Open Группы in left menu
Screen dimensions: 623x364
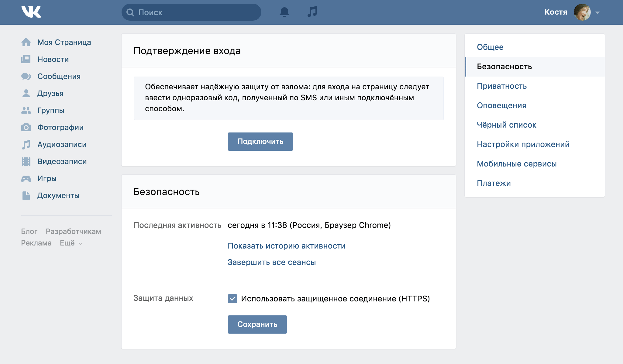(x=51, y=110)
